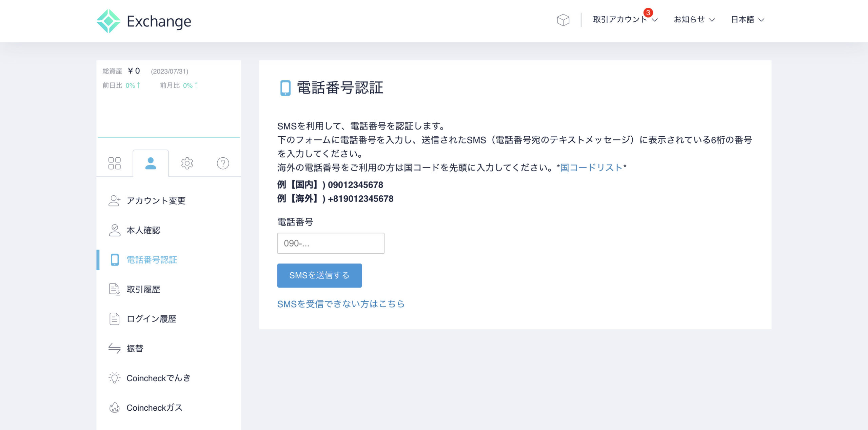Click the (2023/07/31) date text

coord(170,71)
